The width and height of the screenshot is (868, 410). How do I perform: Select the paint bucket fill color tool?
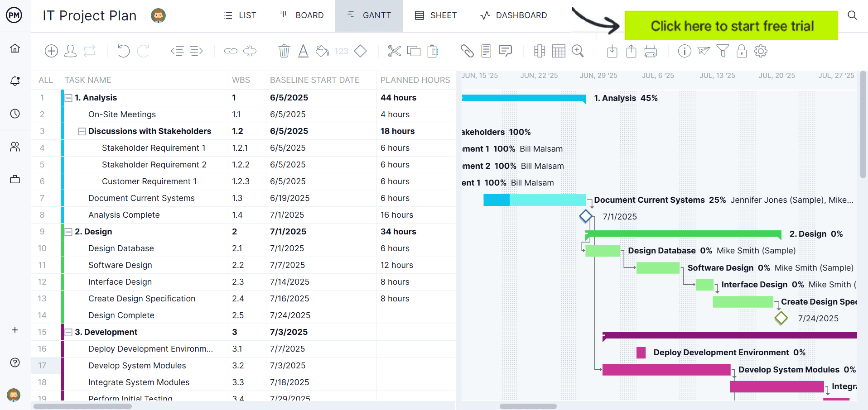coord(322,51)
